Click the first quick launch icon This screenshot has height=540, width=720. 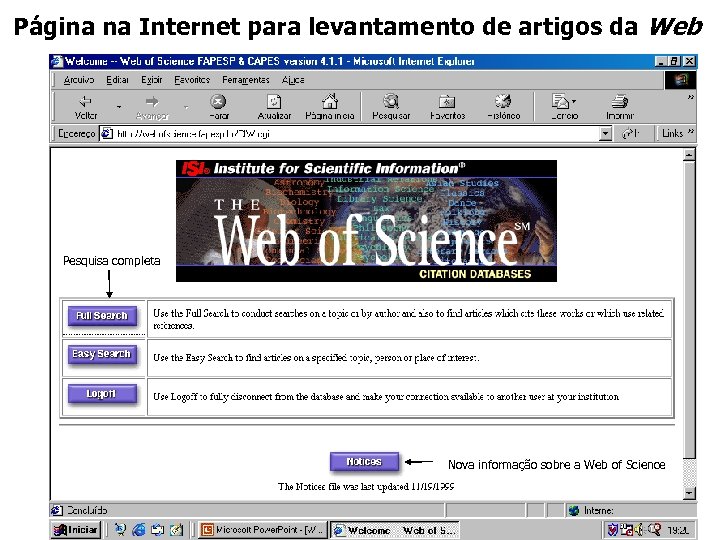[x=120, y=529]
